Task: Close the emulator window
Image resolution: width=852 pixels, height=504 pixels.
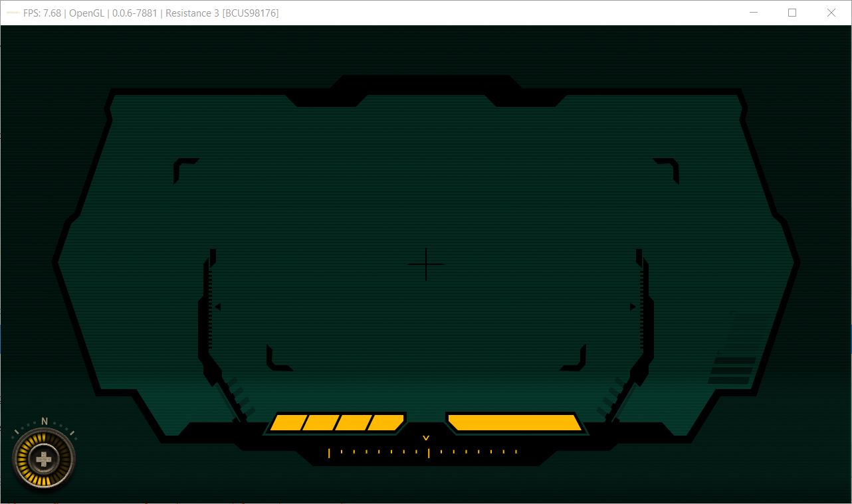Action: [x=831, y=13]
